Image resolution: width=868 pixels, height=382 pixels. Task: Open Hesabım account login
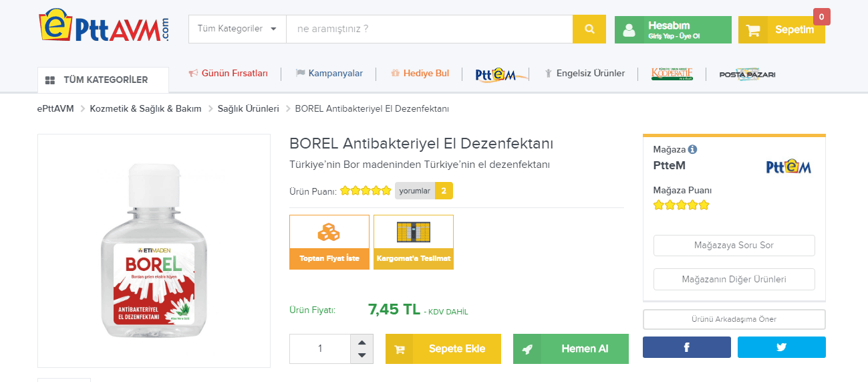coord(672,30)
